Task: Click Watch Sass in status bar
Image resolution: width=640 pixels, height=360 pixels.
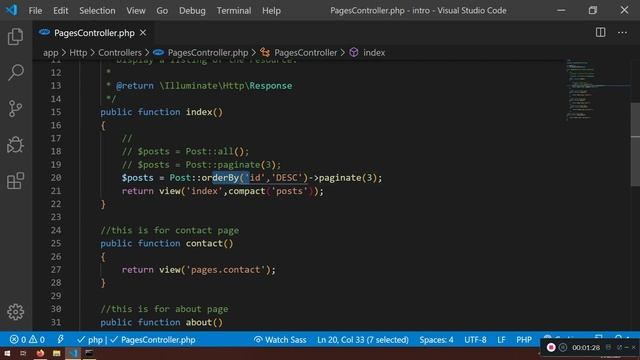Action: 280,340
